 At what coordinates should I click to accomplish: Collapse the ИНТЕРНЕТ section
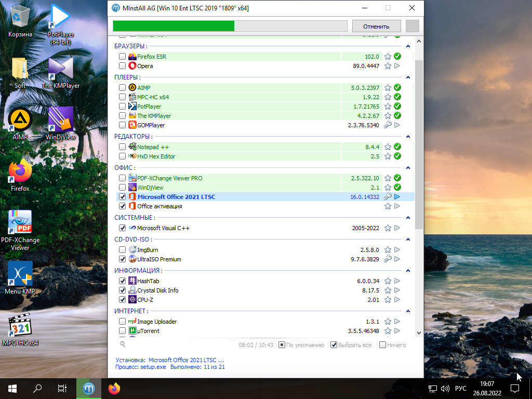tap(408, 311)
